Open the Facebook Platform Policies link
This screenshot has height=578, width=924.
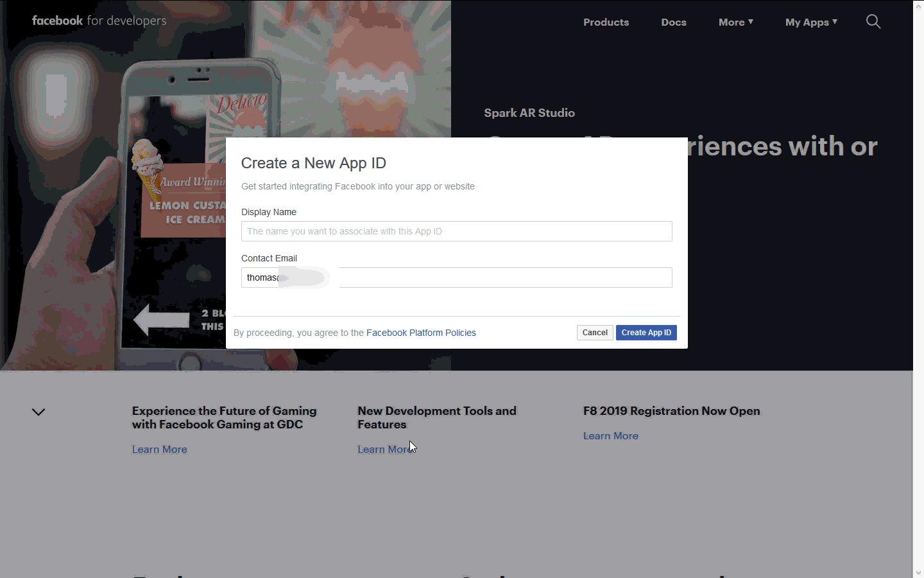click(x=421, y=333)
